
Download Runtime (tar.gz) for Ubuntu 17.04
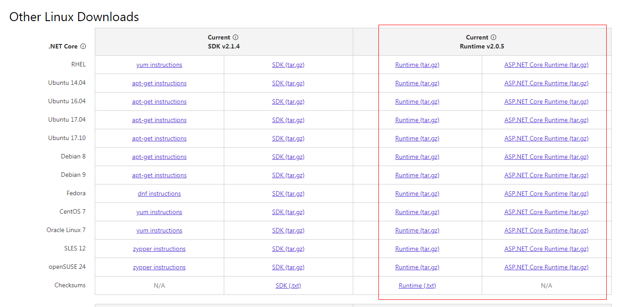(x=417, y=120)
